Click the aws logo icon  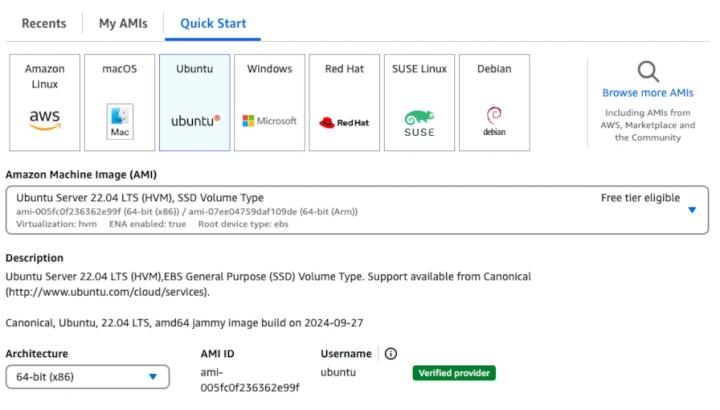point(45,120)
